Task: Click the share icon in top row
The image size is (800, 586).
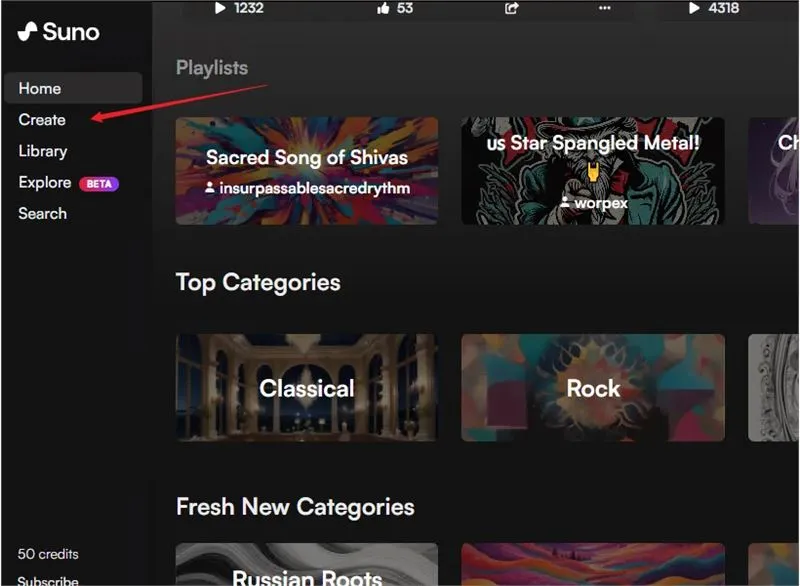Action: (512, 8)
